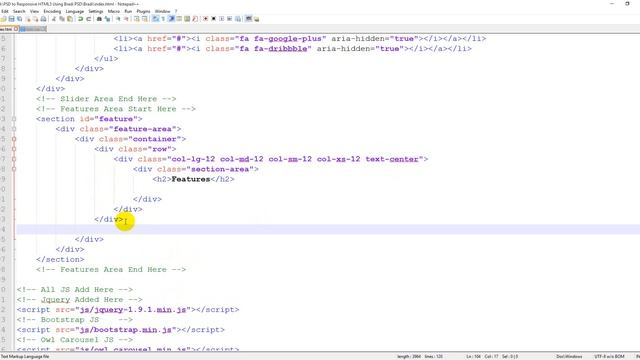
Task: Close the index.html document tab
Action: [16, 29]
